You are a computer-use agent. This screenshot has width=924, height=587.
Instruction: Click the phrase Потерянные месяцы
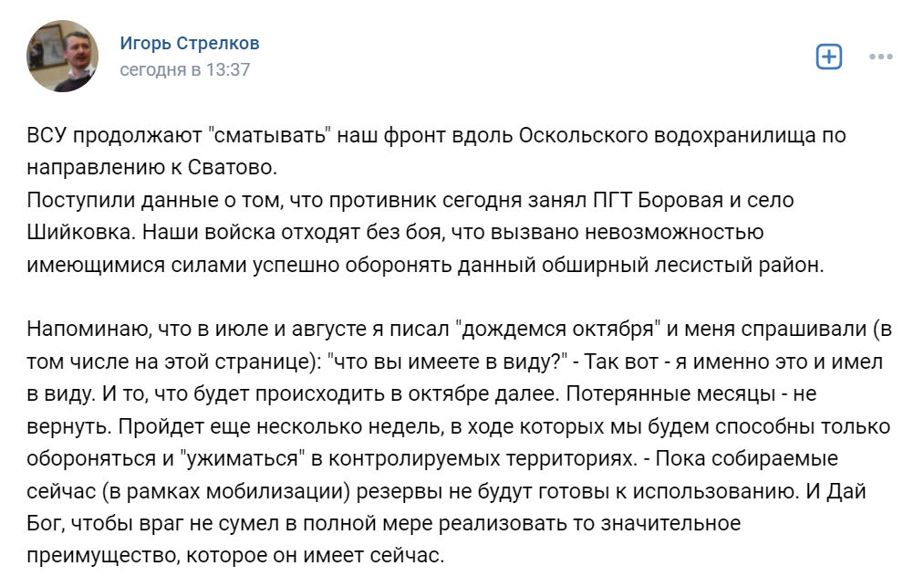(x=670, y=394)
